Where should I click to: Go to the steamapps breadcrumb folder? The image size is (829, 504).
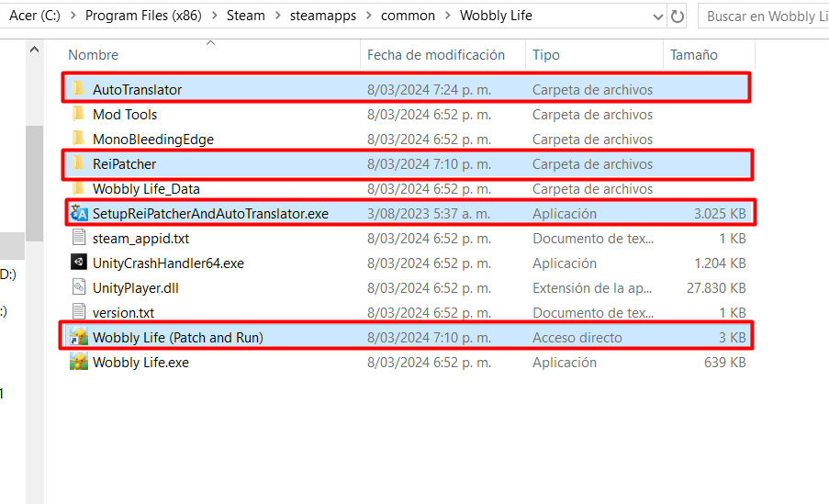click(323, 16)
